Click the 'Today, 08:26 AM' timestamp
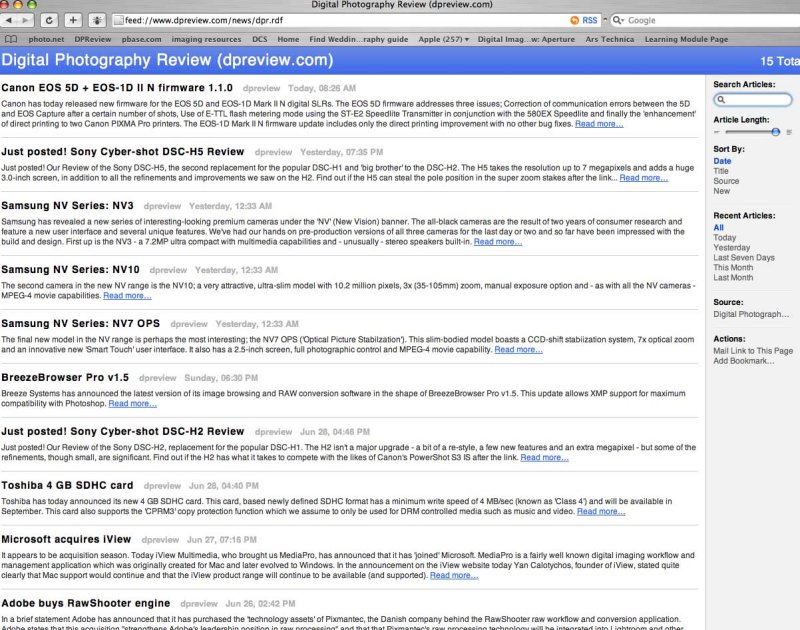This screenshot has width=800, height=630. pyautogui.click(x=322, y=88)
